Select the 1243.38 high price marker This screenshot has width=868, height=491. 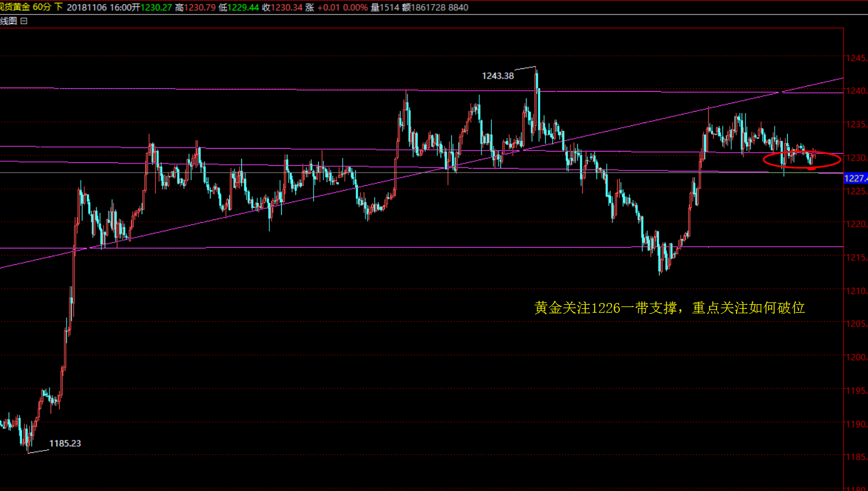497,76
